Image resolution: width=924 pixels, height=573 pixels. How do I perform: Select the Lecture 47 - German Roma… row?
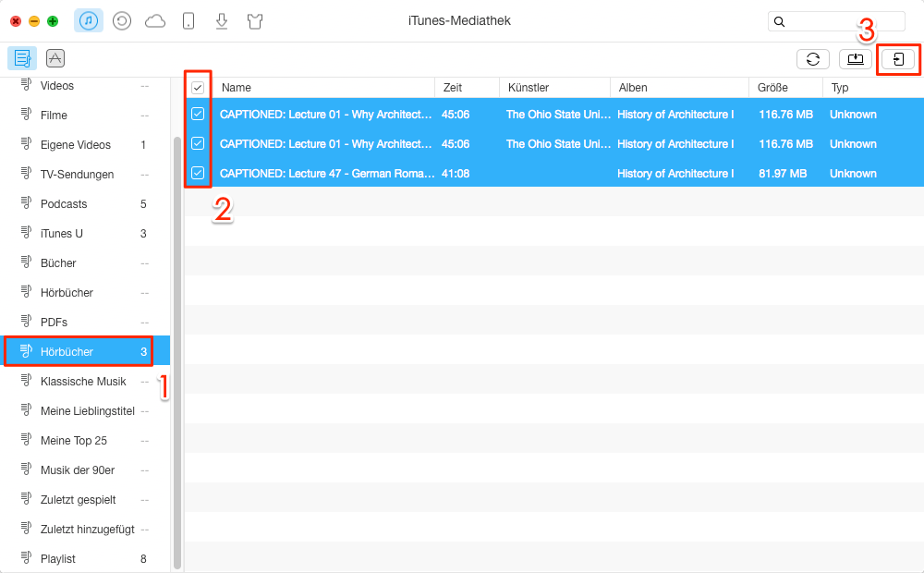coord(553,173)
